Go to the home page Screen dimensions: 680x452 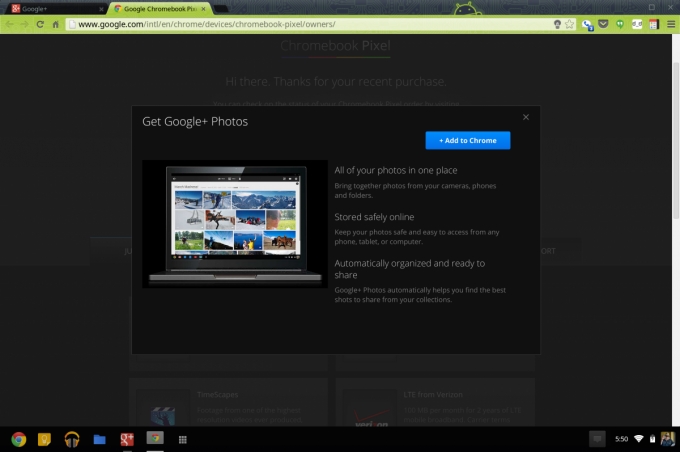point(56,24)
